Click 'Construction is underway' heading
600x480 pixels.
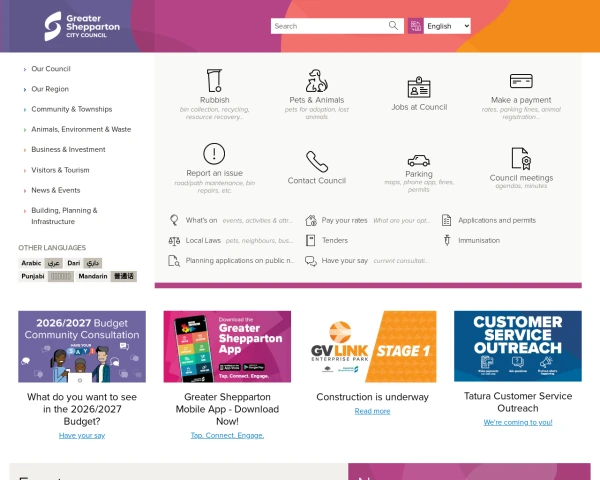372,397
